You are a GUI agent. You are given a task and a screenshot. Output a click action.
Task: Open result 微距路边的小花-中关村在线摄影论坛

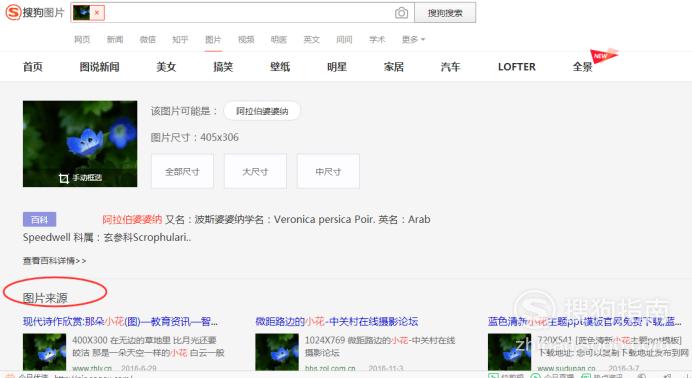coord(336,322)
